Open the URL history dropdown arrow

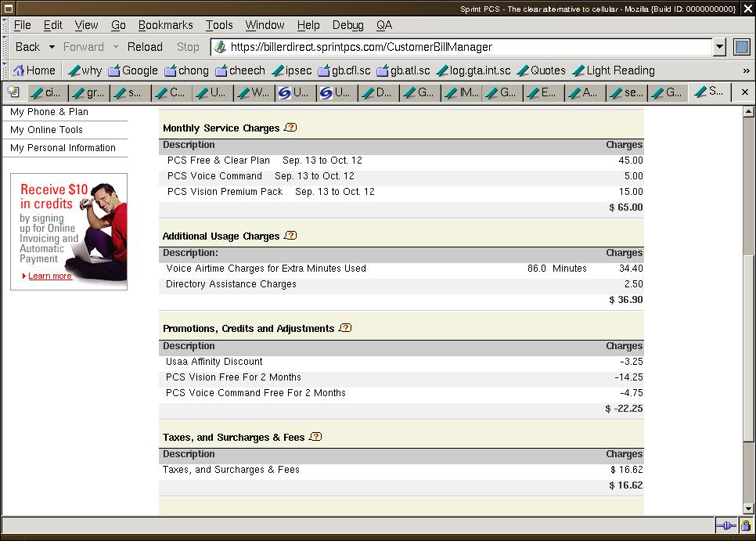pos(719,47)
